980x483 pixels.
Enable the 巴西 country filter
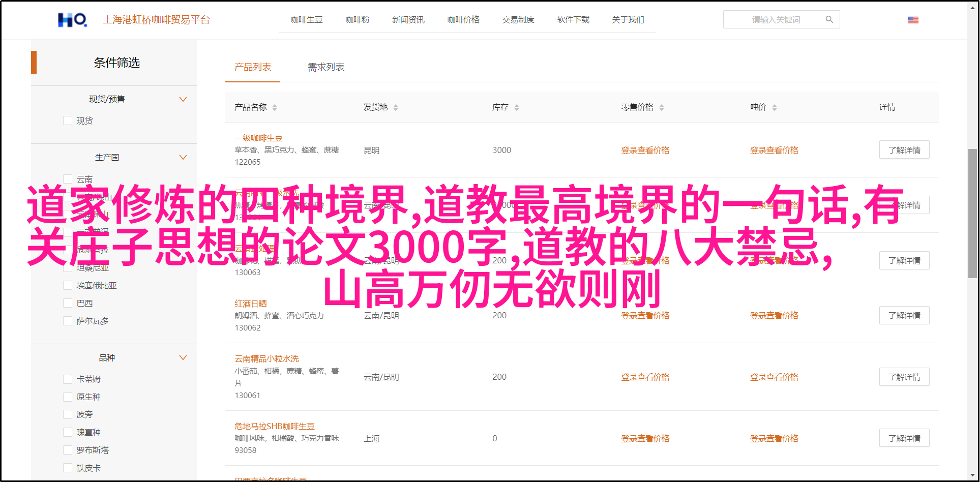coord(68,303)
